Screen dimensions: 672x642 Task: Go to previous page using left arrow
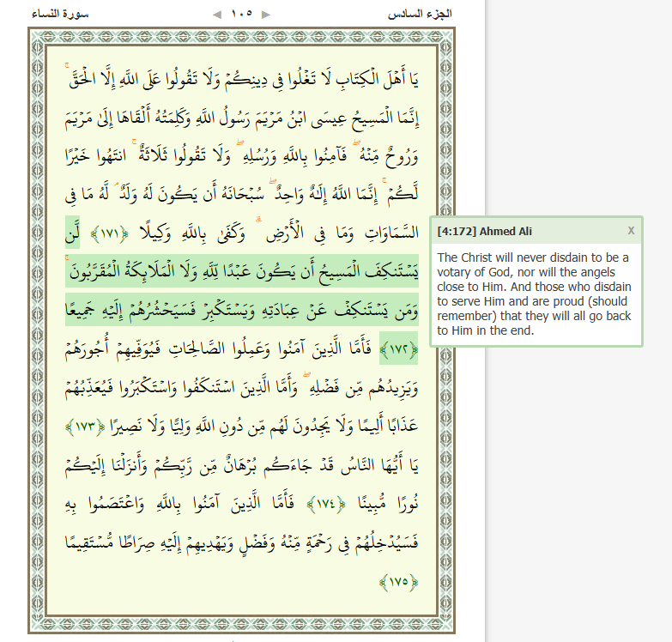click(x=217, y=15)
